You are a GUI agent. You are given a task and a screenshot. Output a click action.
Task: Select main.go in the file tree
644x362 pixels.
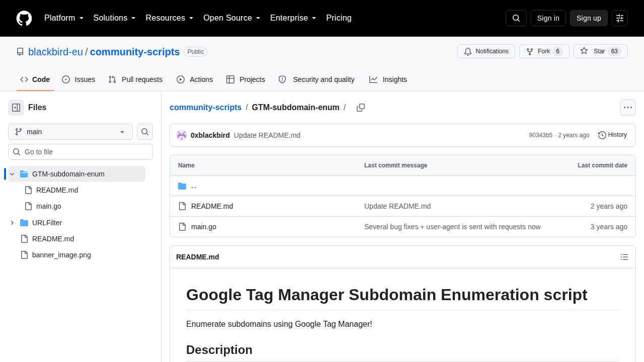(x=49, y=206)
